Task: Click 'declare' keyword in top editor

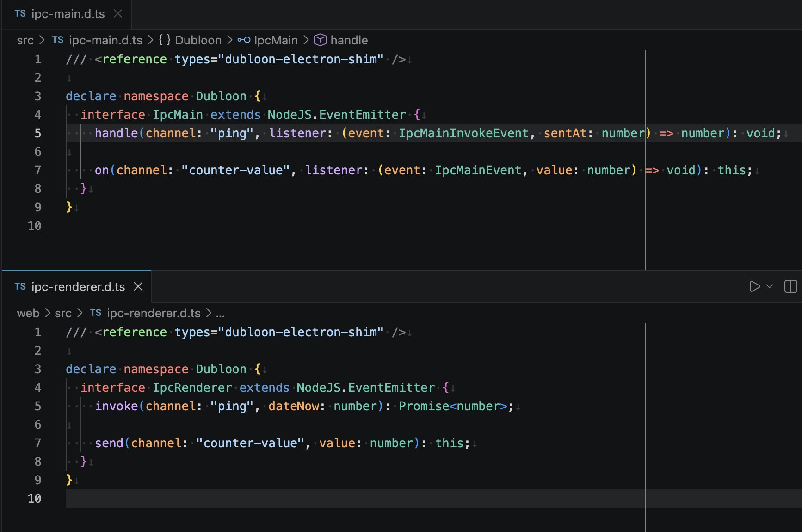Action: click(x=91, y=96)
